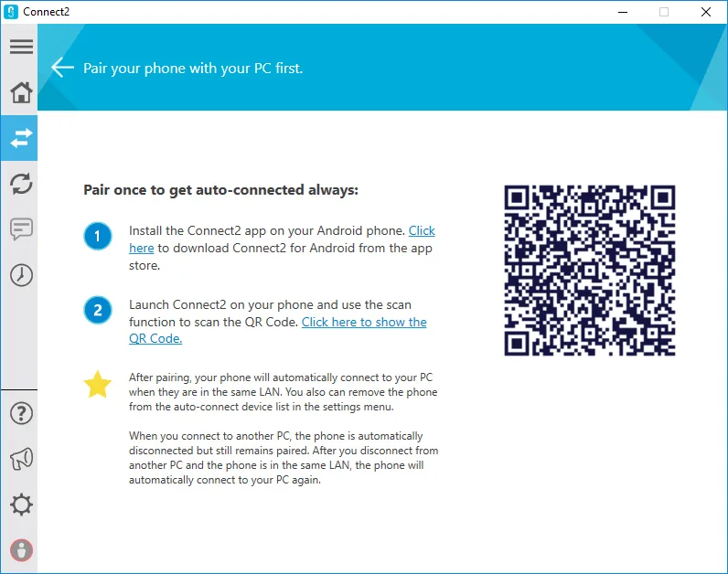Click 'Click here to show the QR Code' link
The height and width of the screenshot is (574, 728).
364,322
